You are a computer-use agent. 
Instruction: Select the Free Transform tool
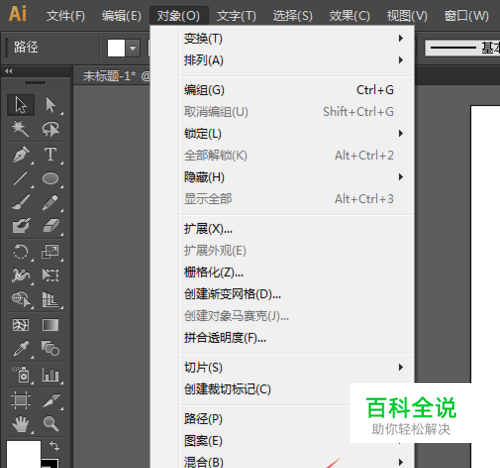51,275
